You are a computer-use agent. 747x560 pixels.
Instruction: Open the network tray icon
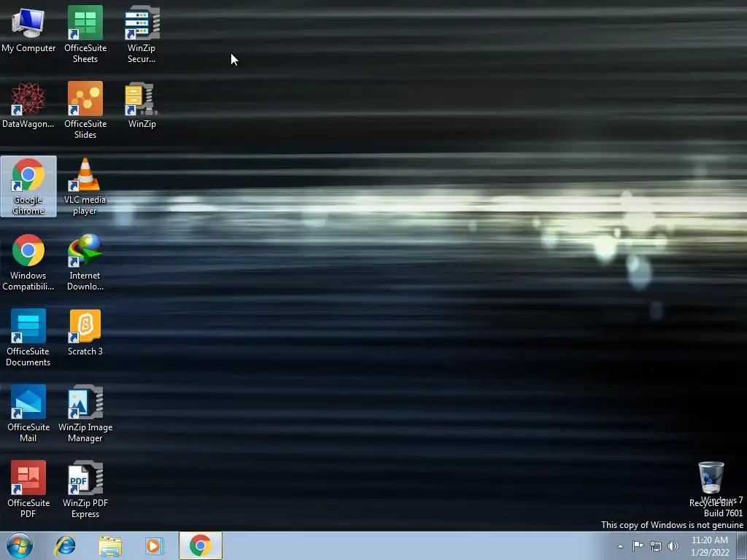click(656, 546)
